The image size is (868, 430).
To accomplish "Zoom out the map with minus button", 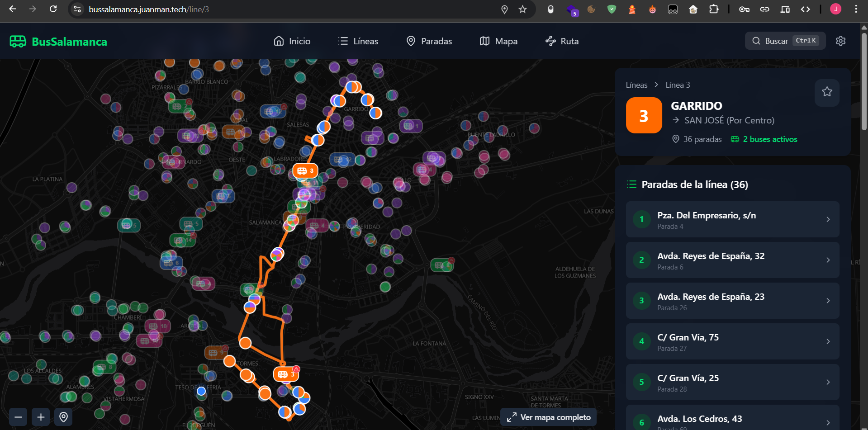I will [x=18, y=417].
